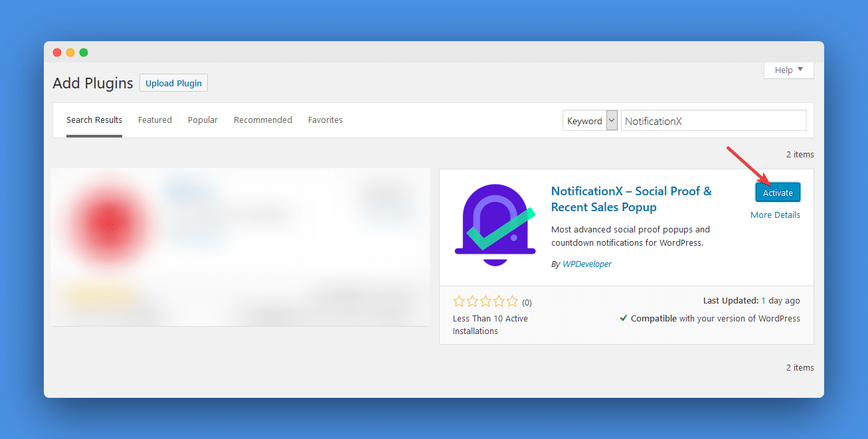Click the 'Less Than 10 Active Installations' text

[490, 325]
